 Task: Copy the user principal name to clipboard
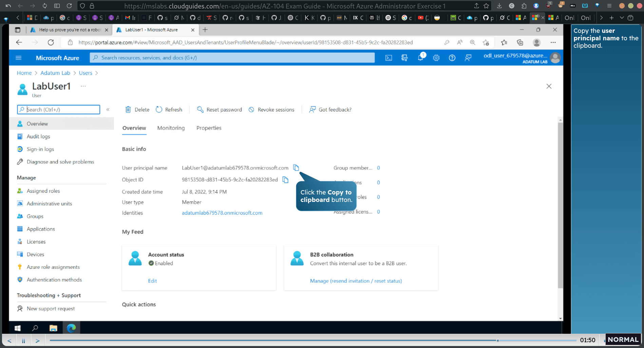(x=296, y=168)
